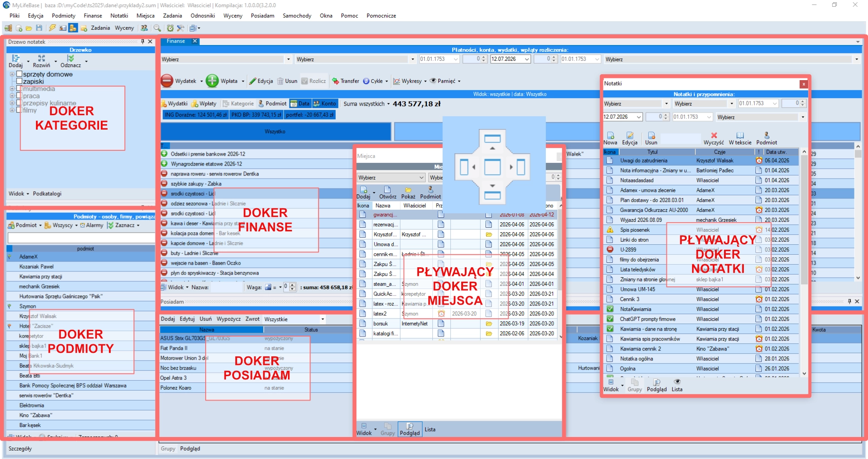Click the Wypożycz button in Posiadam
Image resolution: width=868 pixels, height=459 pixels.
[x=229, y=319]
